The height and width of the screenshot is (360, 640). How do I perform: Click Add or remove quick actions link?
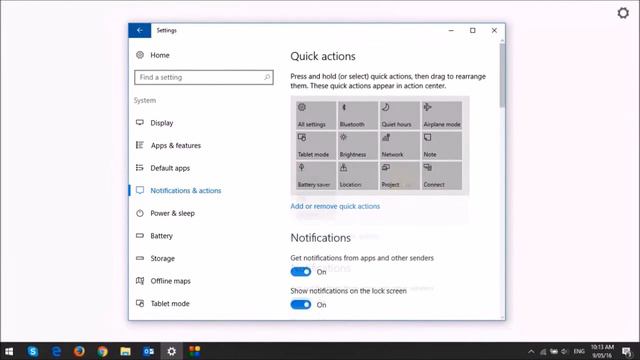(335, 206)
